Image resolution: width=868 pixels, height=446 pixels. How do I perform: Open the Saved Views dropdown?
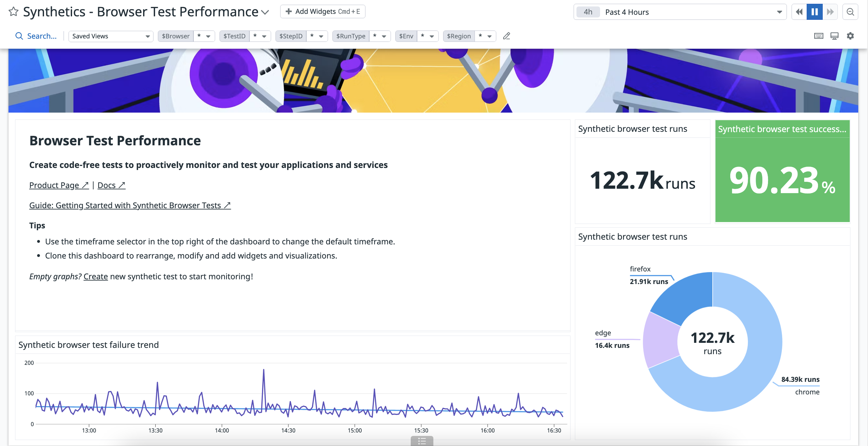pos(111,36)
